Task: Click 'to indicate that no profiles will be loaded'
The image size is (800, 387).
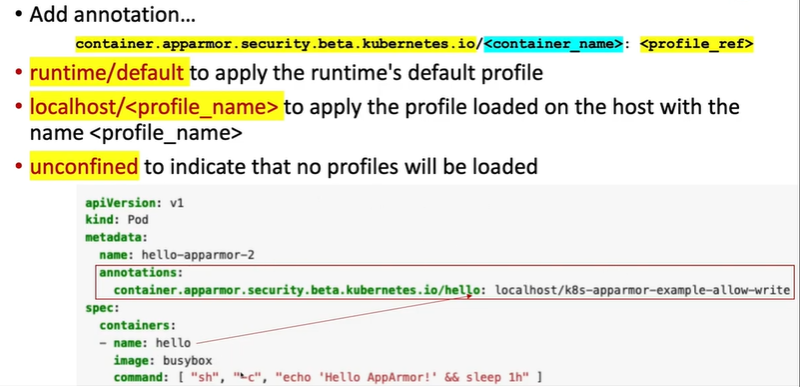Action: point(340,166)
